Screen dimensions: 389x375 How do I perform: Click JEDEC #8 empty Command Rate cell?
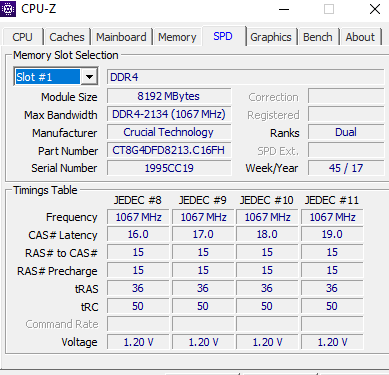(138, 324)
